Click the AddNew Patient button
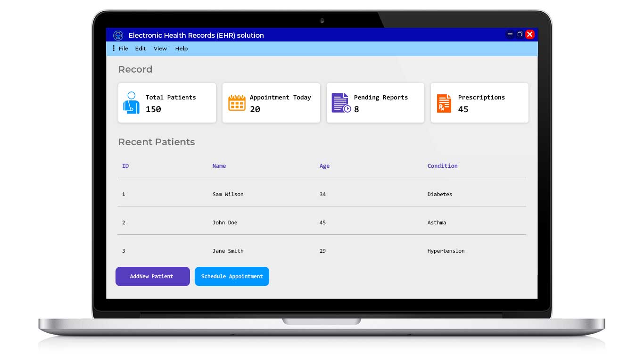Viewport: 644px width, 362px height. pyautogui.click(x=152, y=277)
